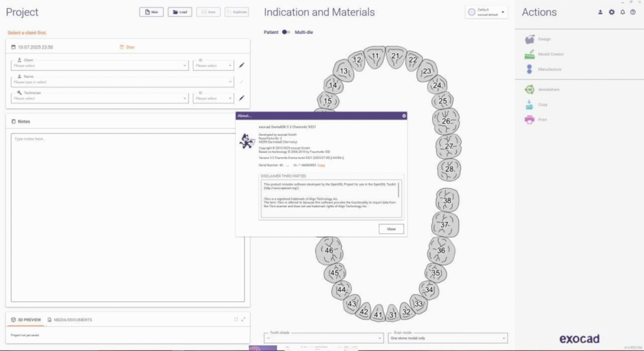
Task: Select tooth 36 in lower jaw
Action: click(x=441, y=250)
